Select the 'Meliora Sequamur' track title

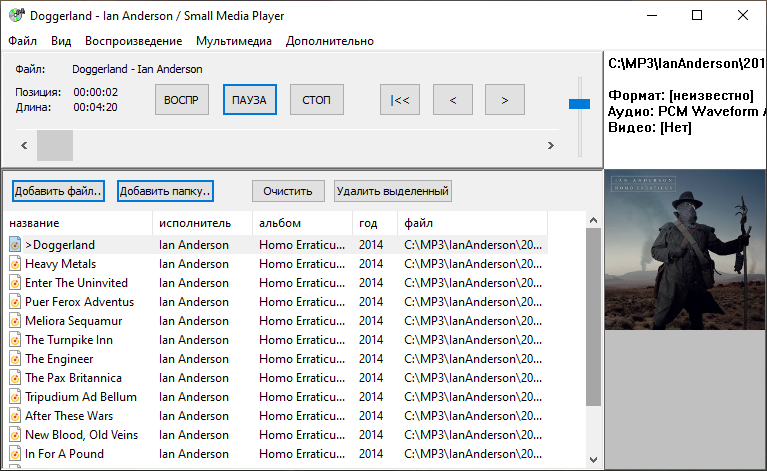pyautogui.click(x=73, y=321)
